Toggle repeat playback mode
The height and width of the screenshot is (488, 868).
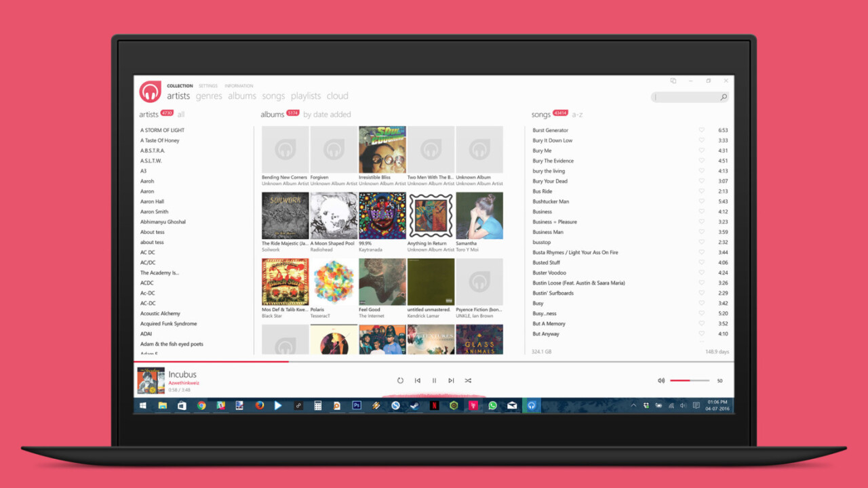[400, 381]
